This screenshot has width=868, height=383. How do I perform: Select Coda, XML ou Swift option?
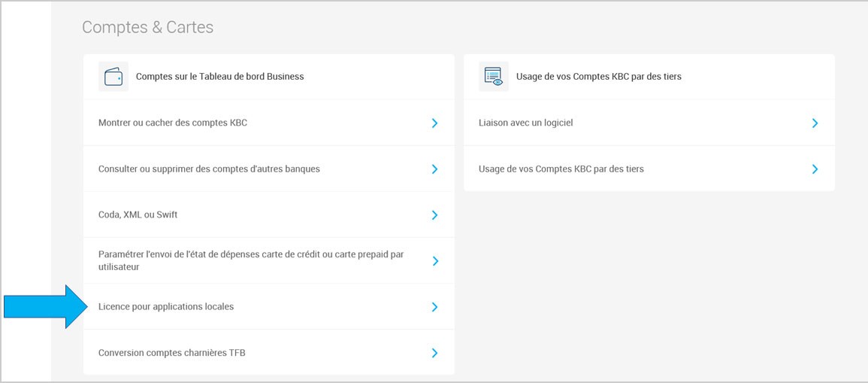click(269, 215)
